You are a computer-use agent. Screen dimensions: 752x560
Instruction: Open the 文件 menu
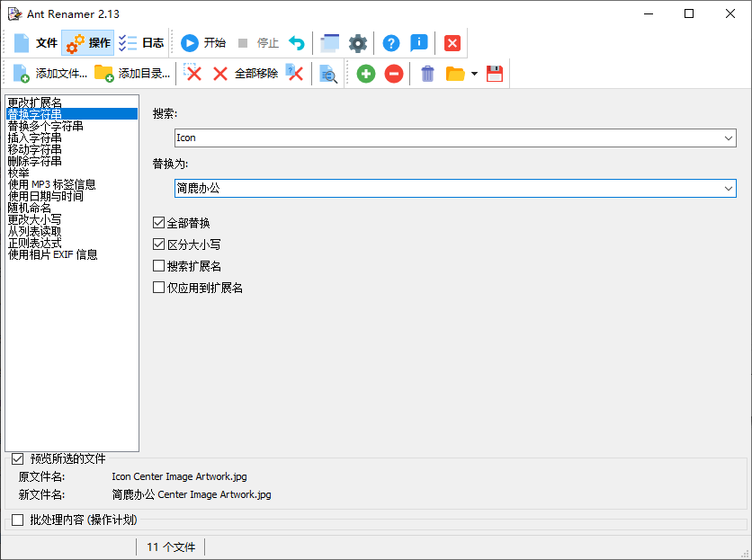click(40, 42)
